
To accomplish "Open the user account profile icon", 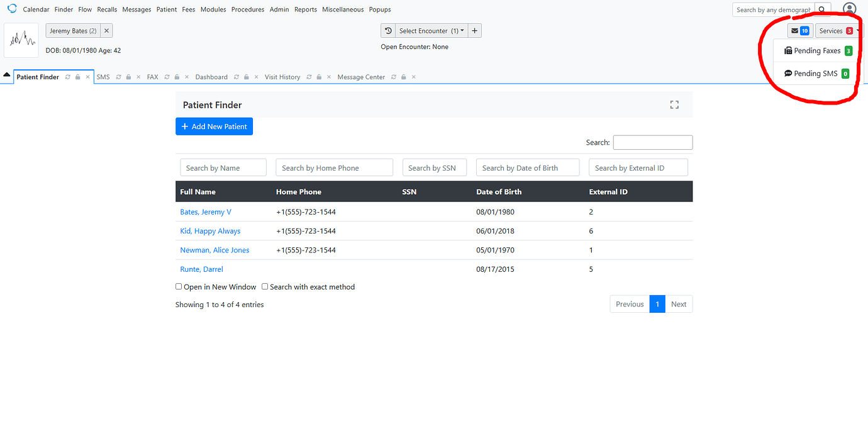I will (850, 8).
